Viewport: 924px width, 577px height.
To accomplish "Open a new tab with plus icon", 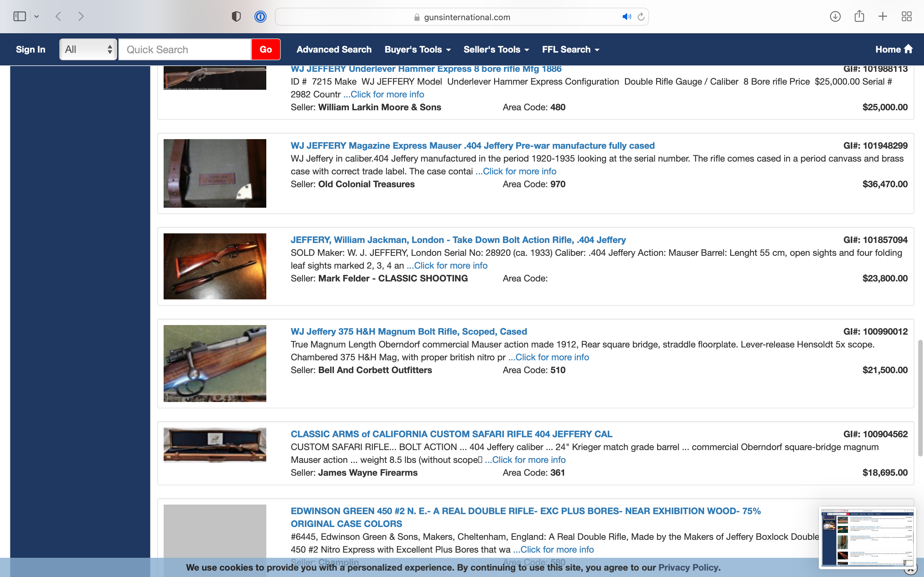I will click(x=883, y=16).
